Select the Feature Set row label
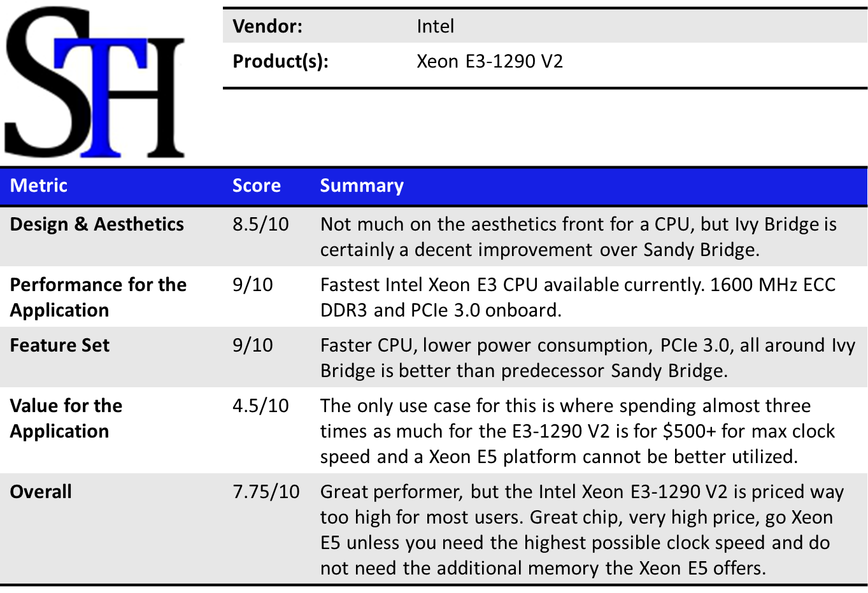868x593 pixels. (x=60, y=345)
